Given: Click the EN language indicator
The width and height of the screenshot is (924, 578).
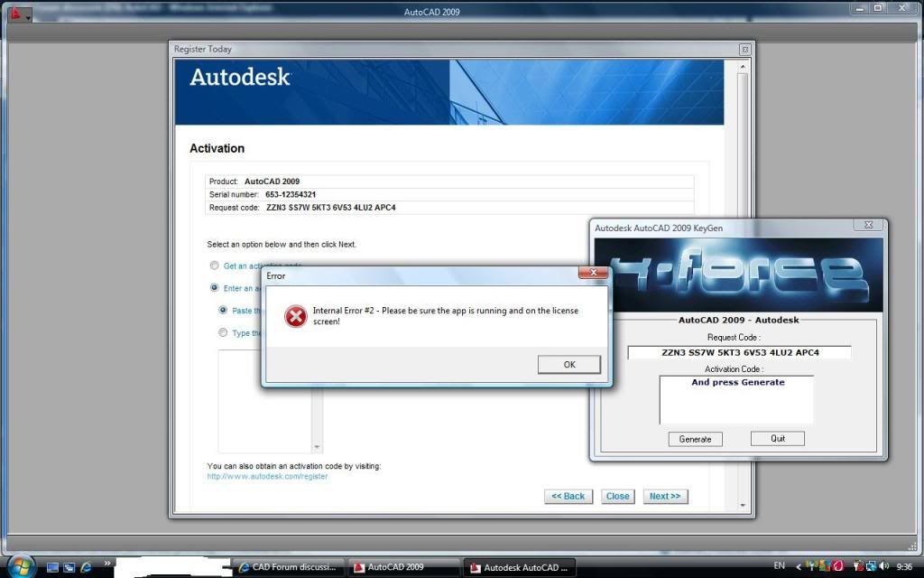Looking at the screenshot, I should (x=779, y=565).
